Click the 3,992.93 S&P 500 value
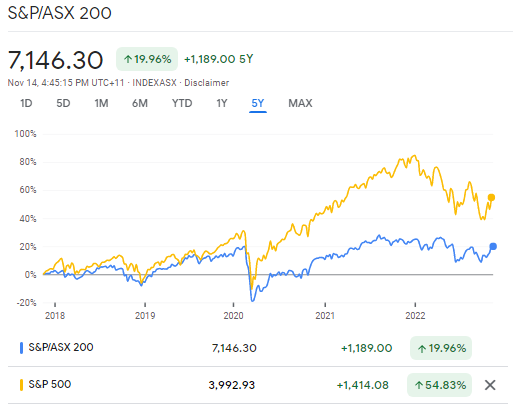 click(232, 385)
